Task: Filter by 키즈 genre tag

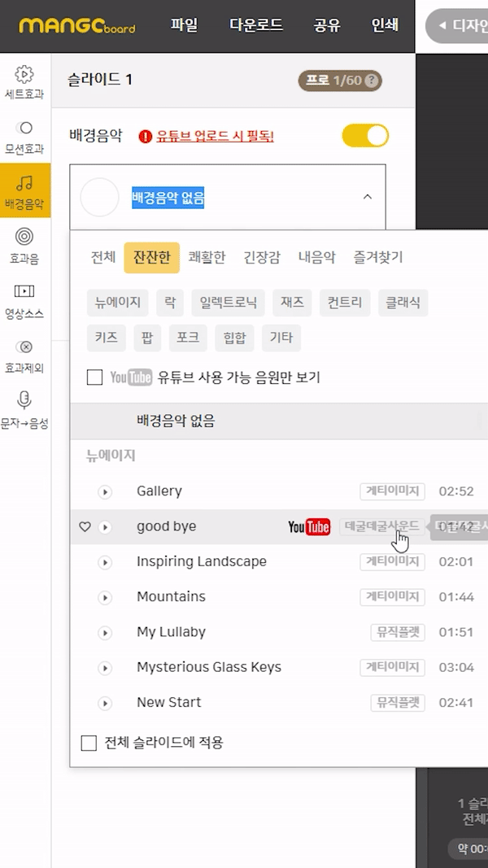Action: (107, 338)
